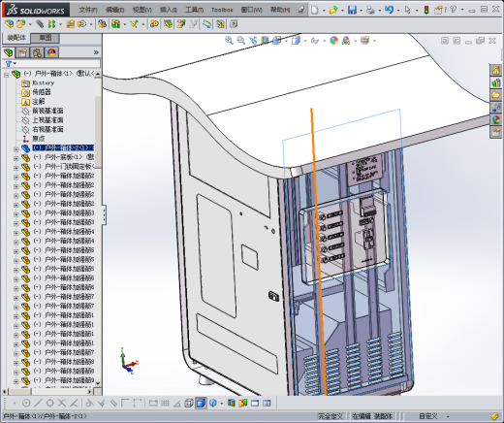Select the Zoom to Fit magnifier icon
This screenshot has width=504, height=423.
click(x=229, y=41)
